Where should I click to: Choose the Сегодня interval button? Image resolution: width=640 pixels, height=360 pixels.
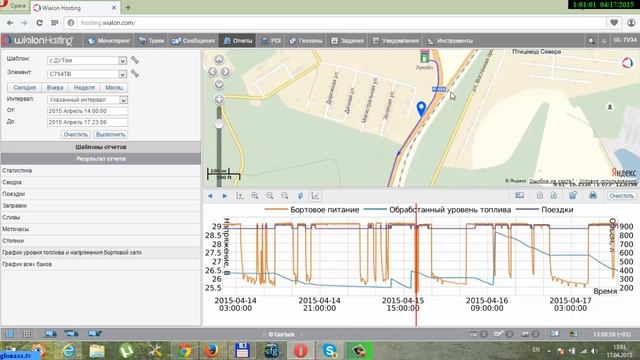click(24, 87)
